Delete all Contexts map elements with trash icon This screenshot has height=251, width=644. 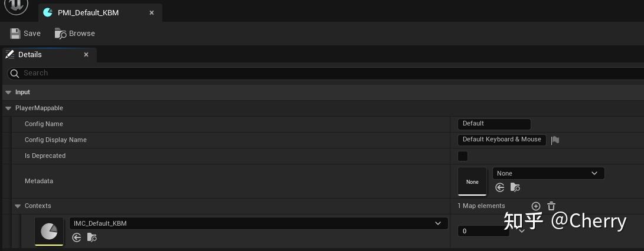click(551, 206)
